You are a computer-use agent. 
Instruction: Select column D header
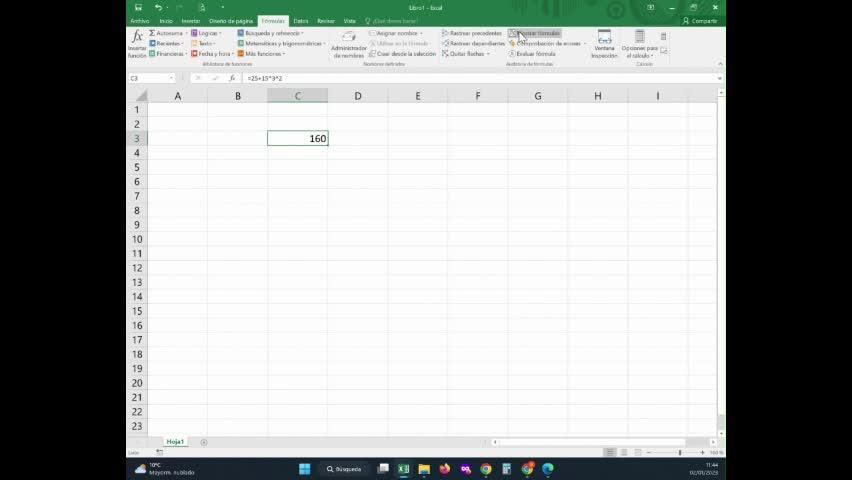tap(358, 96)
